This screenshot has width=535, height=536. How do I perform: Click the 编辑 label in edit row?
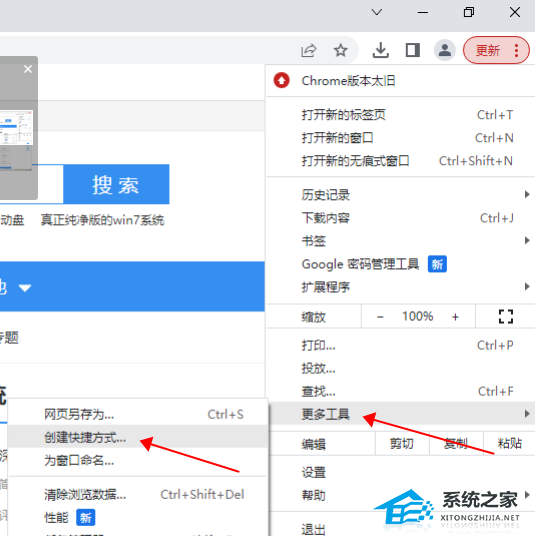(x=313, y=444)
